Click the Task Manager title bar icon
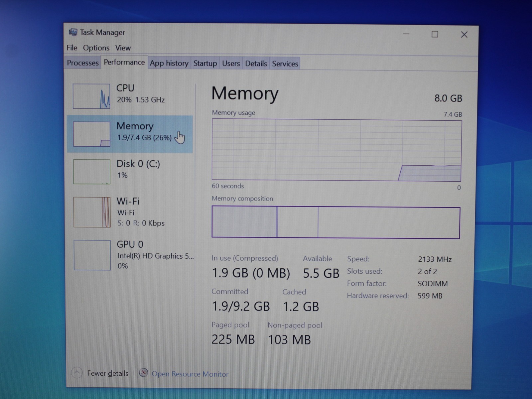The image size is (532, 399). (x=73, y=32)
